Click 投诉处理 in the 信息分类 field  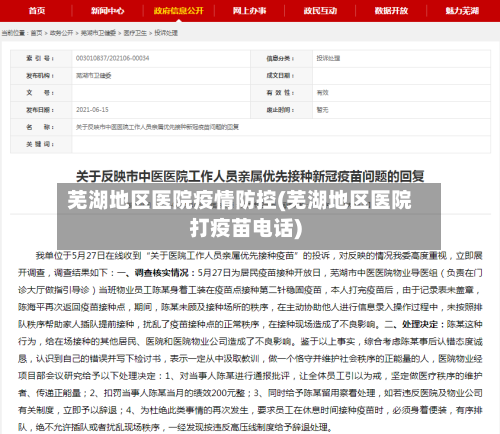click(x=328, y=58)
